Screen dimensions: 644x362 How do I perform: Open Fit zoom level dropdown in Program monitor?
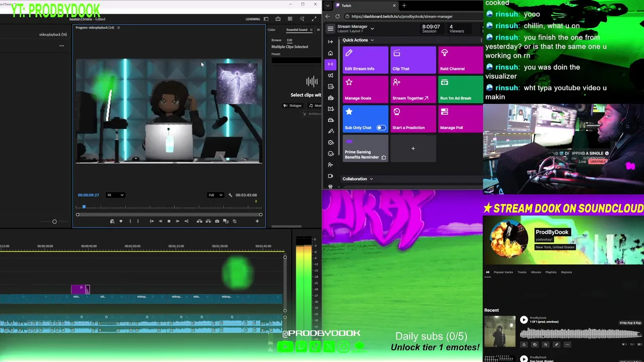point(115,195)
